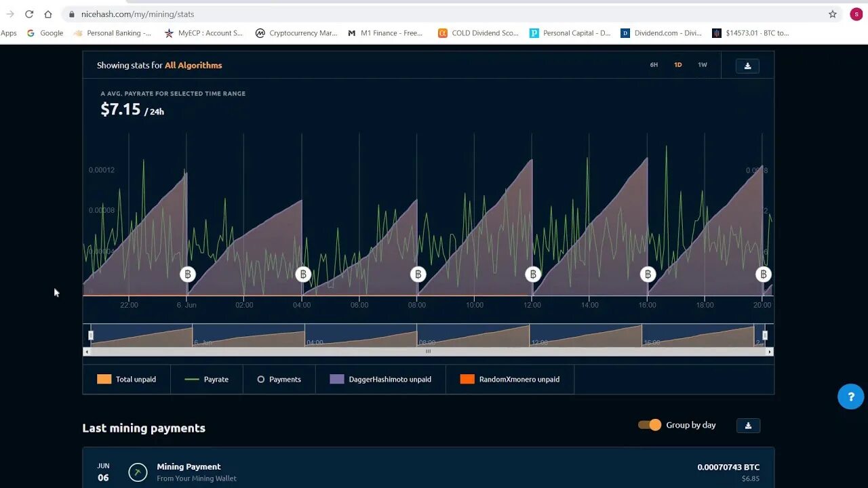This screenshot has width=868, height=488.
Task: Click the download icon next to Group by day
Action: coord(747,425)
